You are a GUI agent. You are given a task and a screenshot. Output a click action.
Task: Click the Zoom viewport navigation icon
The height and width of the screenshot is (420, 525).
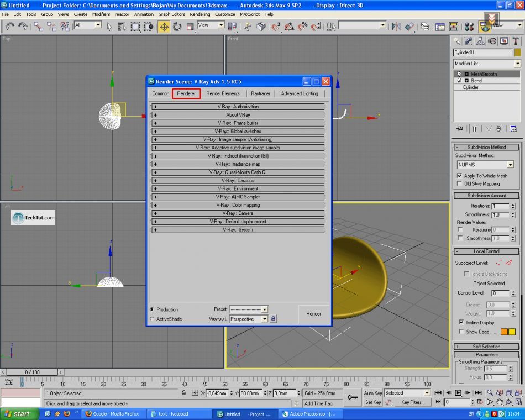click(x=490, y=392)
